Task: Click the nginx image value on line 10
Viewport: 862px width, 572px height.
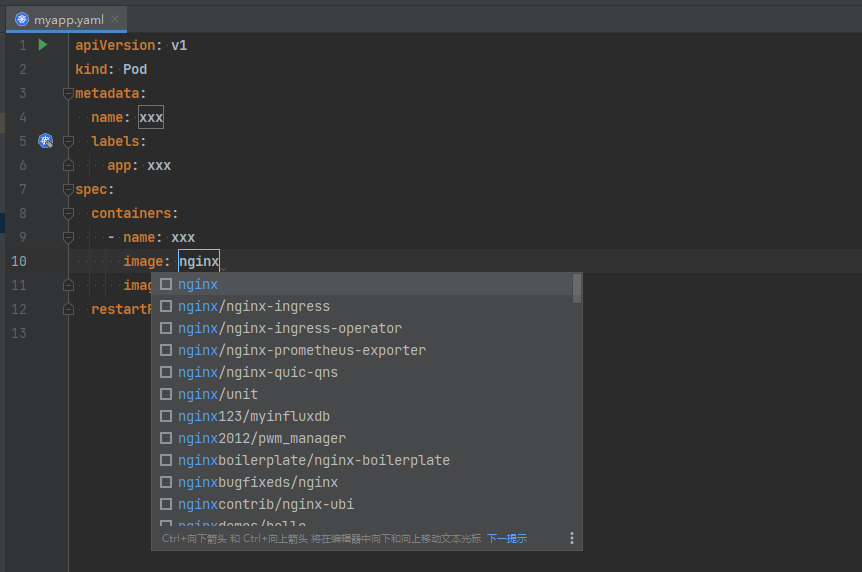Action: (x=198, y=261)
